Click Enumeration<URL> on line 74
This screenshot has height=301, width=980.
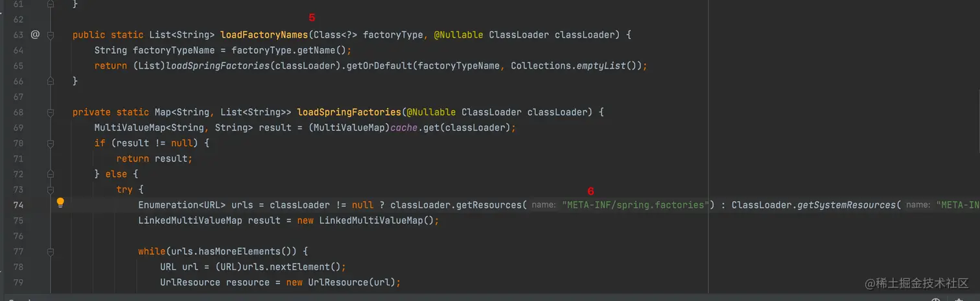click(181, 205)
